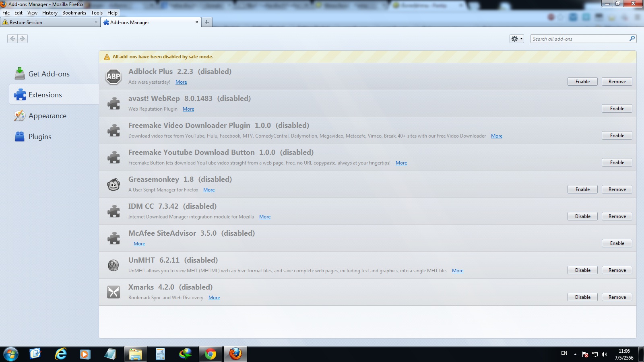Select the Add-ons Manager tab
644x362 pixels.
150,22
